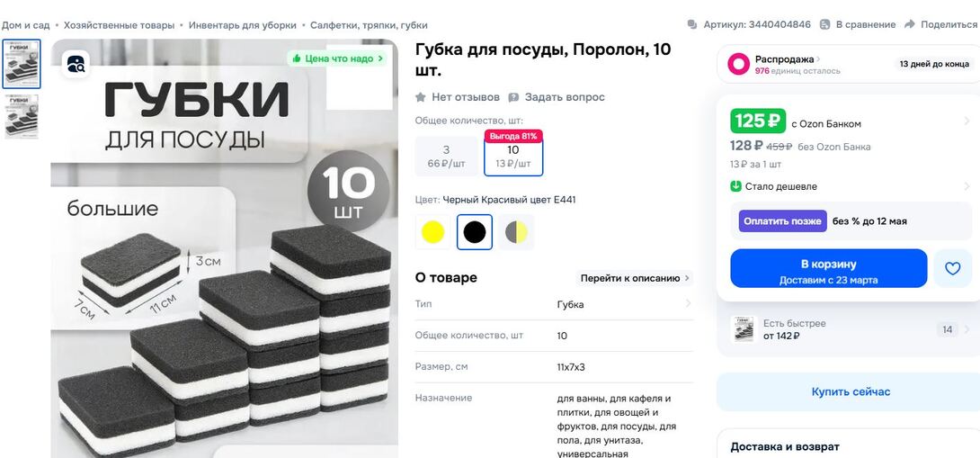980x458 pixels.
Task: Click the green 'Стало дешевле' arrow icon
Action: click(x=735, y=186)
